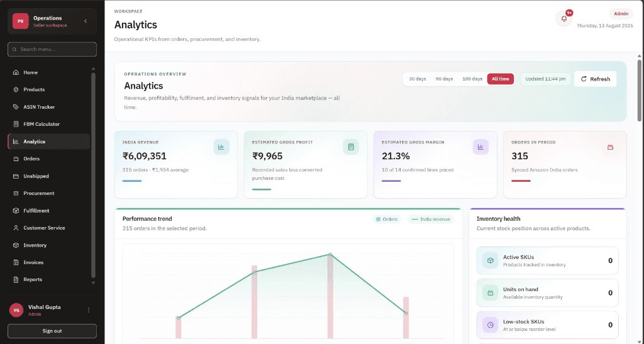
Task: Click the Home icon in sidebar
Action: [16, 72]
